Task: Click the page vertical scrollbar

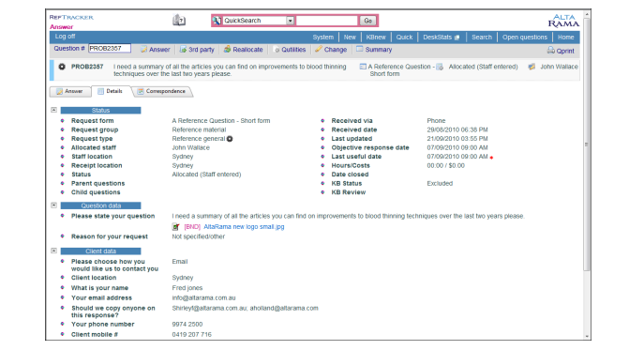Action: [x=587, y=144]
